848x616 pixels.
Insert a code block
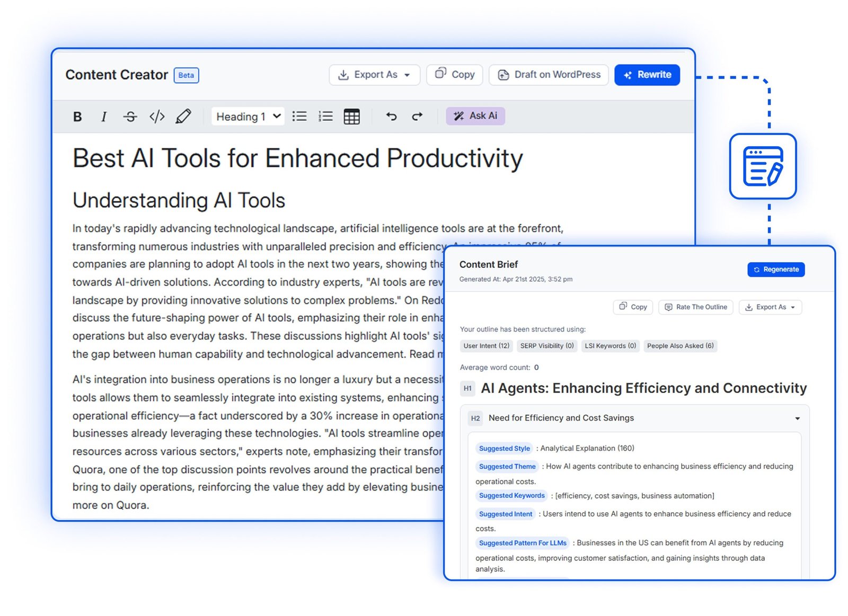coord(157,116)
